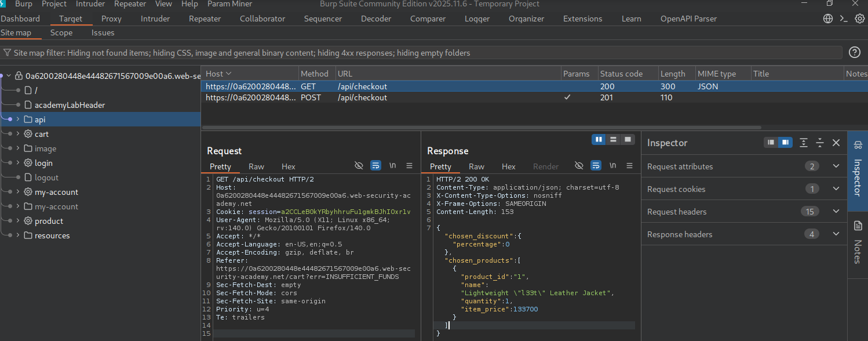This screenshot has width=868, height=341.
Task: Expand all Inspector sections icon
Action: click(804, 142)
